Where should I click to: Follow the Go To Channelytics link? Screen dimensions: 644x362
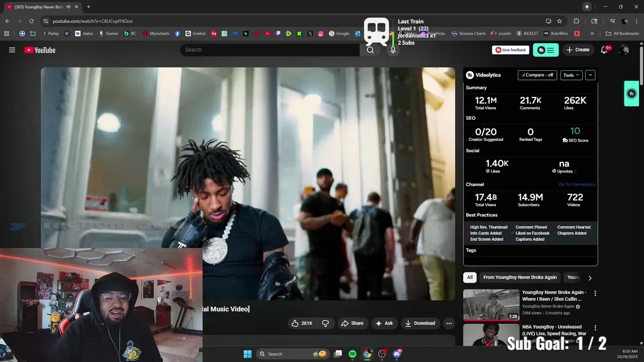(x=577, y=185)
